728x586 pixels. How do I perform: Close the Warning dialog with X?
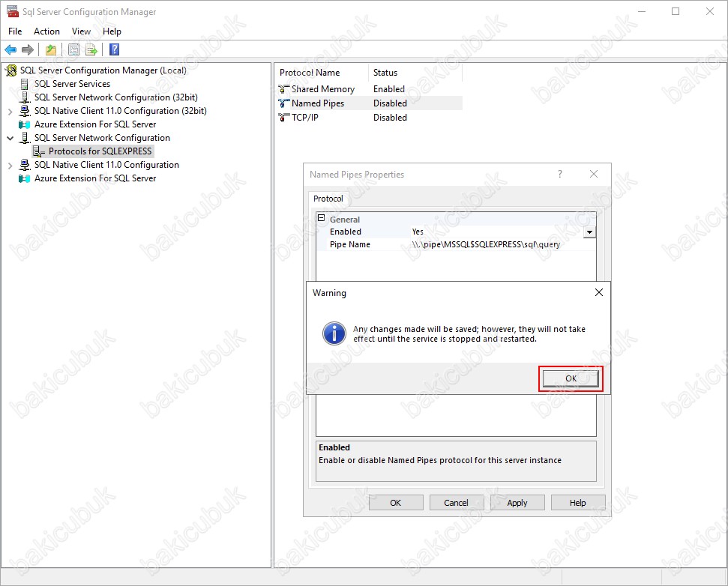599,292
